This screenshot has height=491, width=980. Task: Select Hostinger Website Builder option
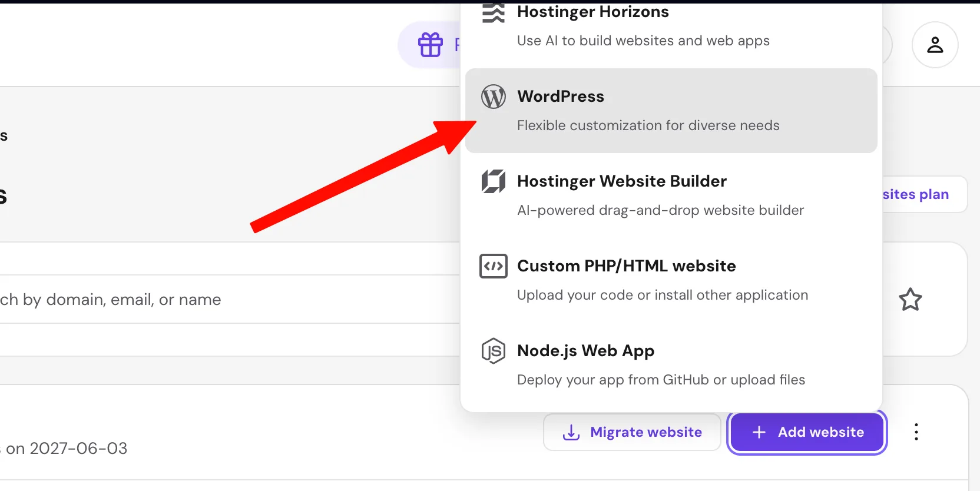[671, 195]
